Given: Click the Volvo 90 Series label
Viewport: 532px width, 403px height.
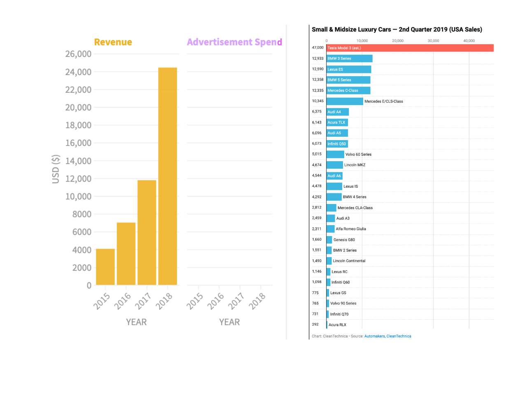Looking at the screenshot, I should pos(343,303).
